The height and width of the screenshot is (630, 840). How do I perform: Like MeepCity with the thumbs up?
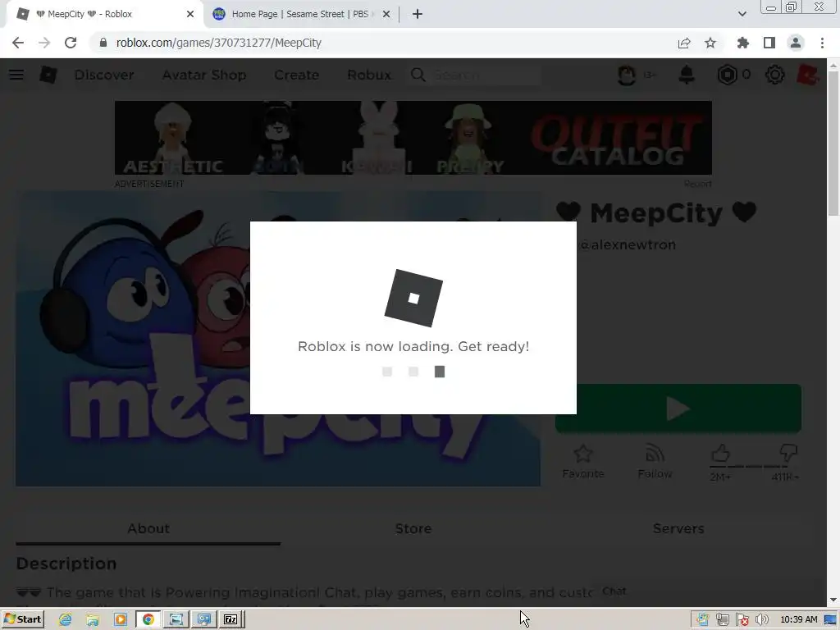tap(720, 454)
